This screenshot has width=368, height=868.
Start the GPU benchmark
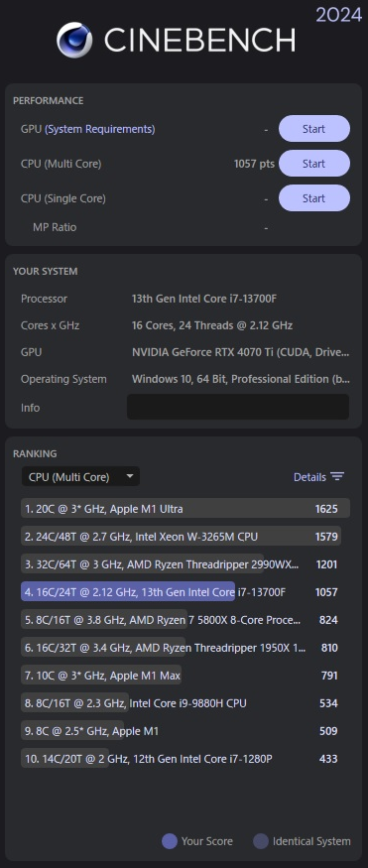coord(313,129)
